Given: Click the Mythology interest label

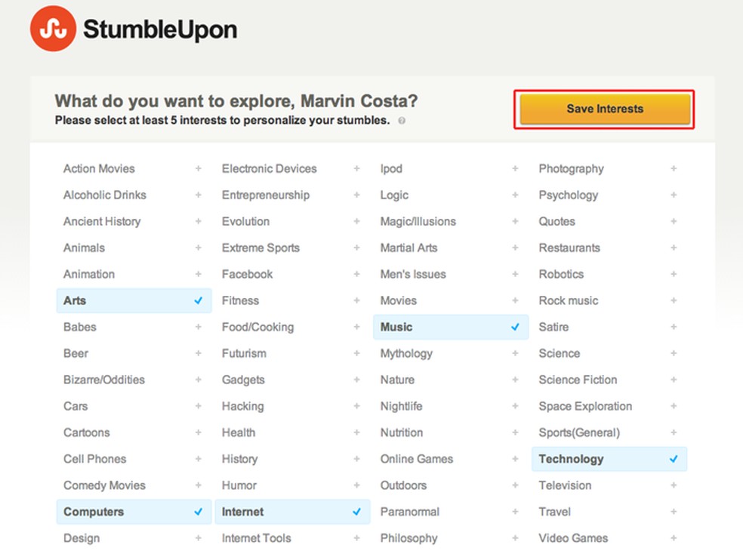Looking at the screenshot, I should click(x=406, y=353).
